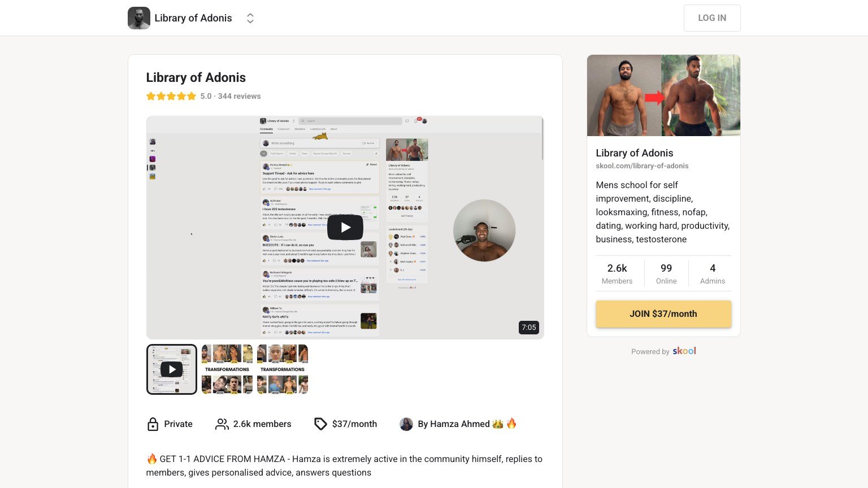Click the sidebar transformation banner image
The image size is (868, 488).
[x=663, y=95]
